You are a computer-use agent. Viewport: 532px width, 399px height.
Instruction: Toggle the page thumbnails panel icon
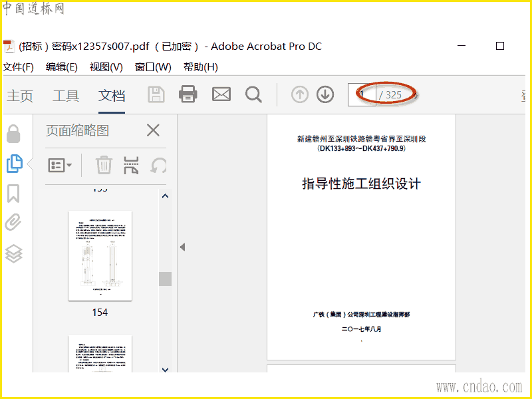point(14,164)
